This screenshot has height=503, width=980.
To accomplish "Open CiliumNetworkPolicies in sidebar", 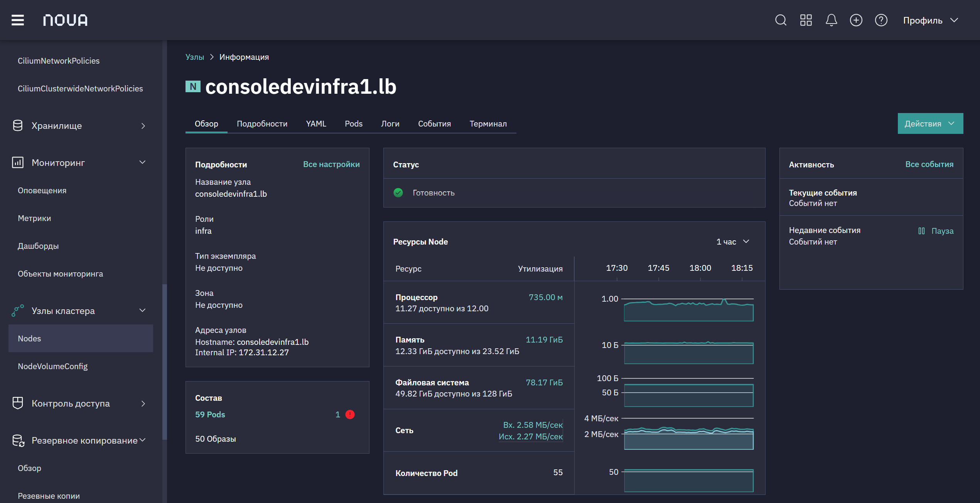I will [59, 61].
